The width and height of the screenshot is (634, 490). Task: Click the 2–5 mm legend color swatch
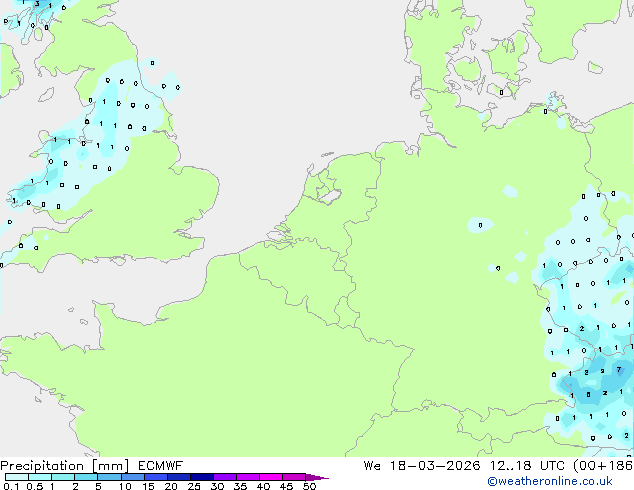86,477
